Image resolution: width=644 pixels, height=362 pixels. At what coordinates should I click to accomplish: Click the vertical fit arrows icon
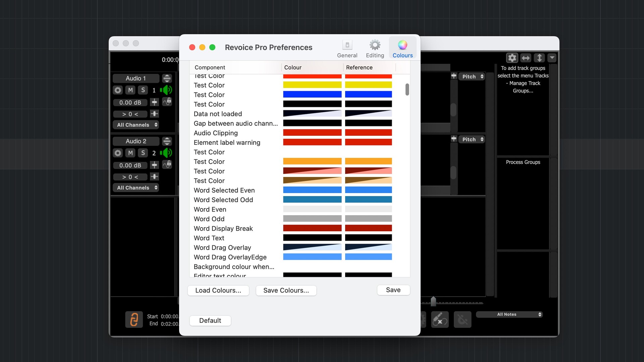pyautogui.click(x=539, y=58)
